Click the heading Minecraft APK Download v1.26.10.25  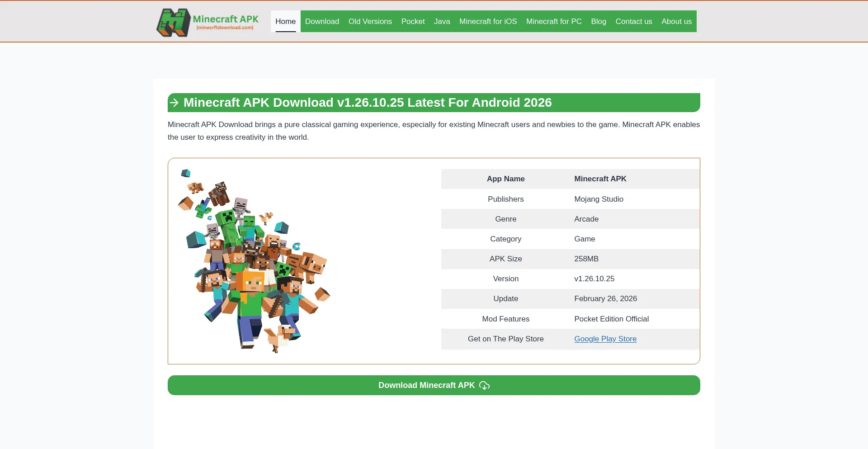tap(368, 103)
